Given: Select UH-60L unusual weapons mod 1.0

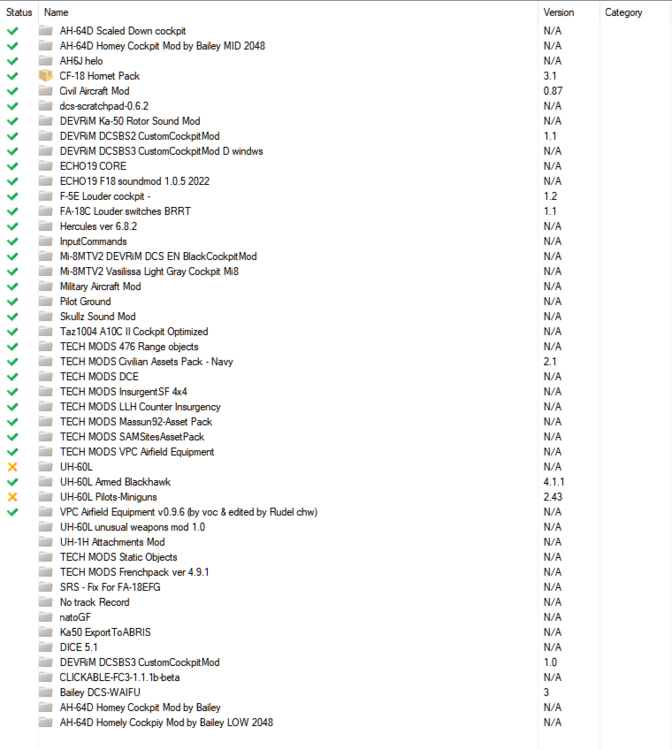Looking at the screenshot, I should click(x=132, y=527).
